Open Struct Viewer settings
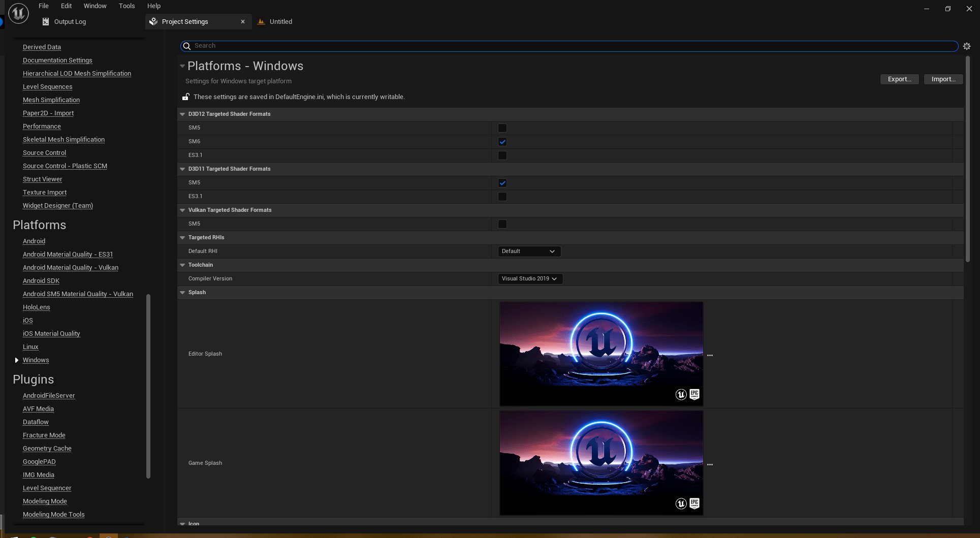Viewport: 980px width, 538px height. [x=43, y=179]
